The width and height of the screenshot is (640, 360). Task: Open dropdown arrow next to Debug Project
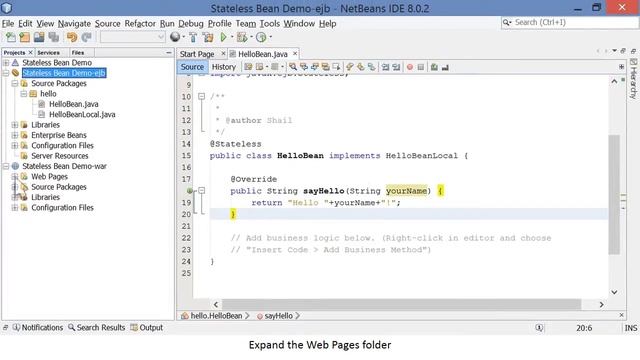[251, 37]
